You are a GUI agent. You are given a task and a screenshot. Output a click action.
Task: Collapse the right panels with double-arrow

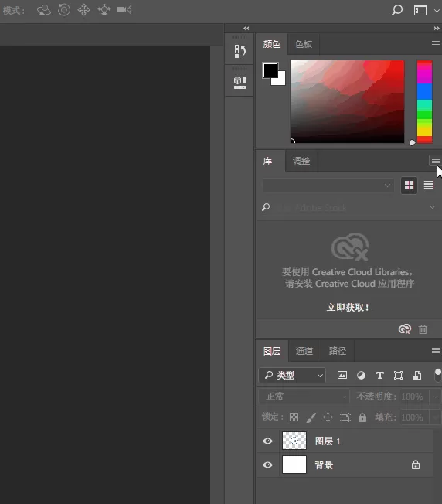click(437, 29)
